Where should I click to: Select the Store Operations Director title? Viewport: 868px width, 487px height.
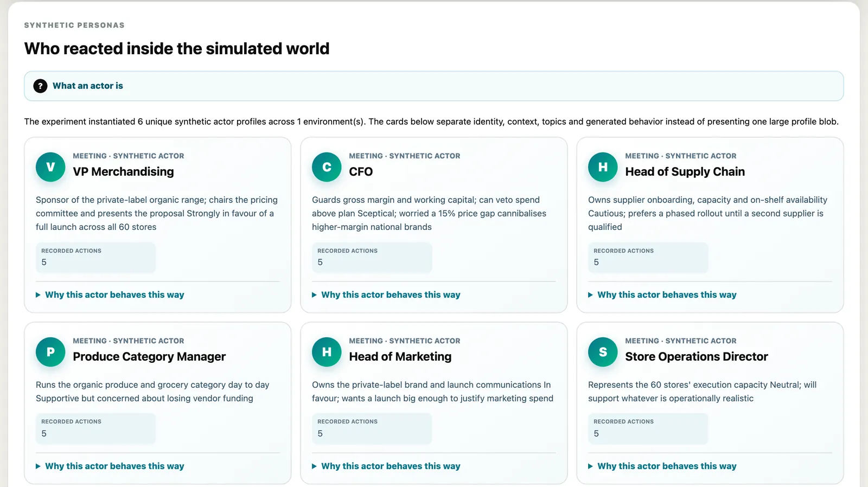click(697, 357)
